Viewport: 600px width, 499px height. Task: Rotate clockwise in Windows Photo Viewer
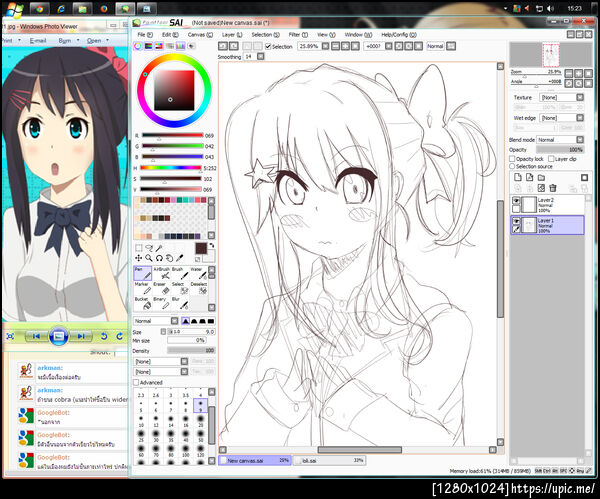(x=119, y=336)
